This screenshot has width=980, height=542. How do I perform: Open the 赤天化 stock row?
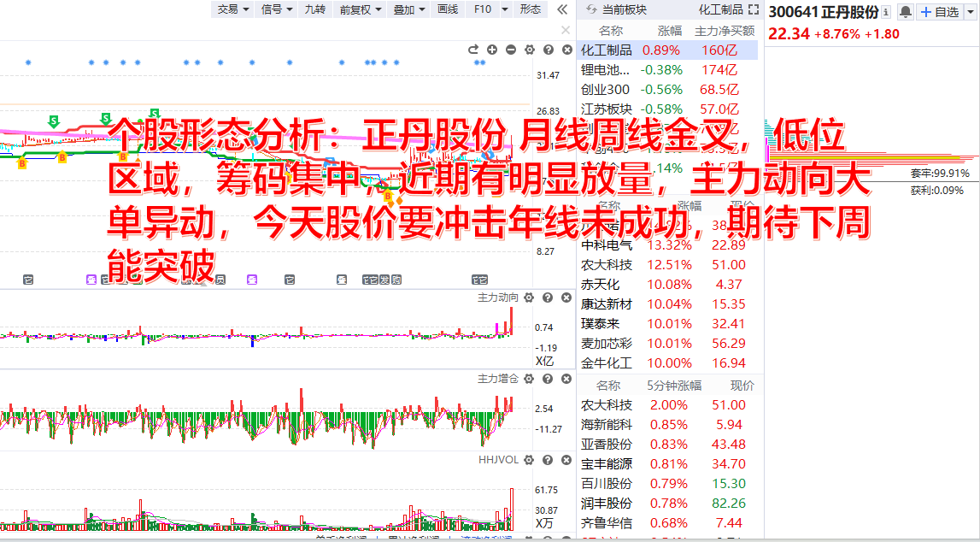pyautogui.click(x=667, y=285)
